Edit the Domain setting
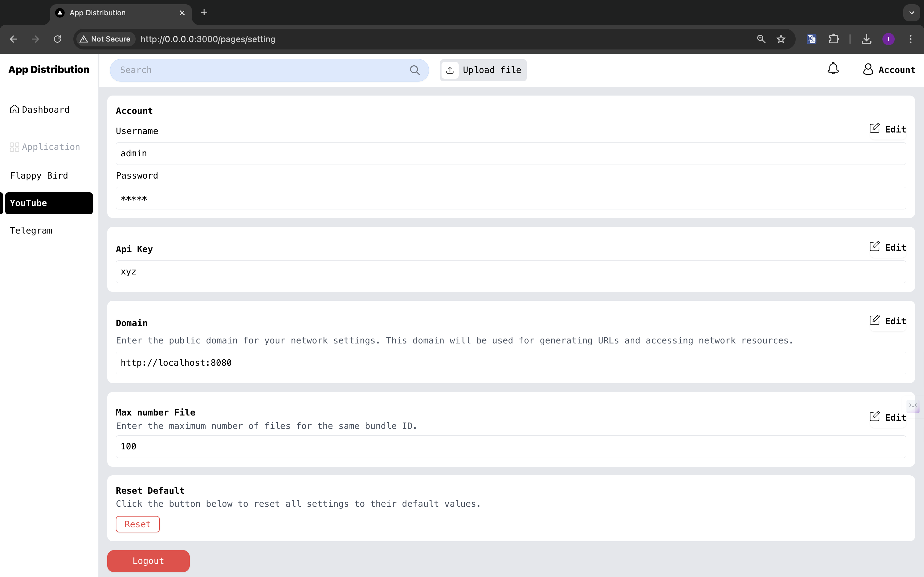The image size is (924, 577). (887, 321)
